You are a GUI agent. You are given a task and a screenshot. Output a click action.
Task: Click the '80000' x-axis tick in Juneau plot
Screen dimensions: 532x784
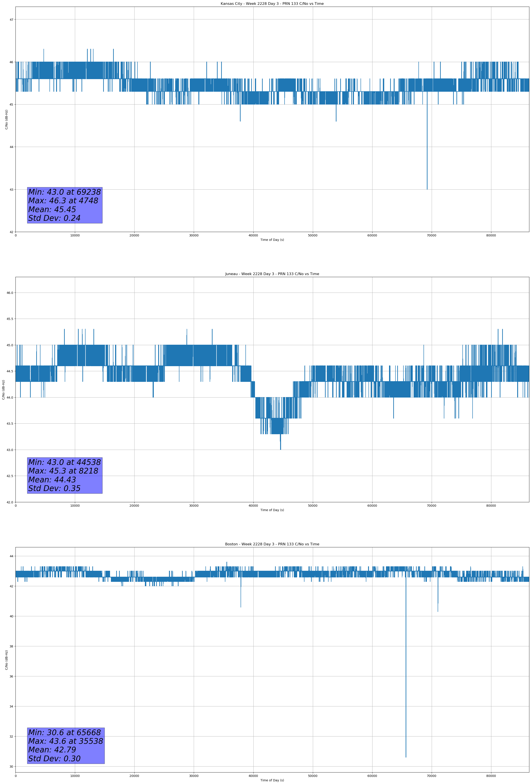(x=491, y=506)
